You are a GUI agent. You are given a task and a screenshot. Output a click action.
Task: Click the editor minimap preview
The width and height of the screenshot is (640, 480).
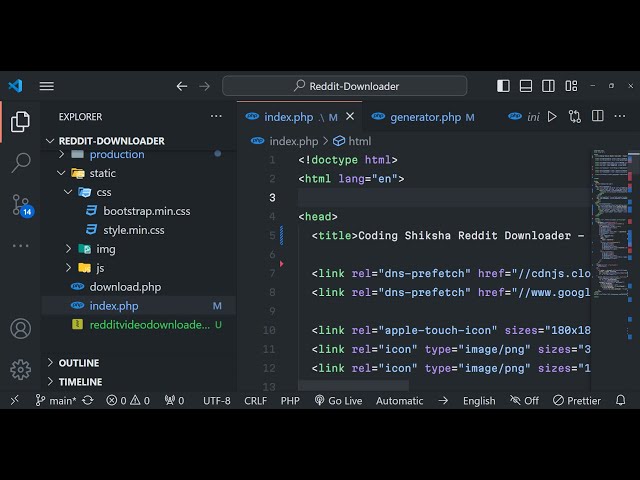click(x=610, y=220)
